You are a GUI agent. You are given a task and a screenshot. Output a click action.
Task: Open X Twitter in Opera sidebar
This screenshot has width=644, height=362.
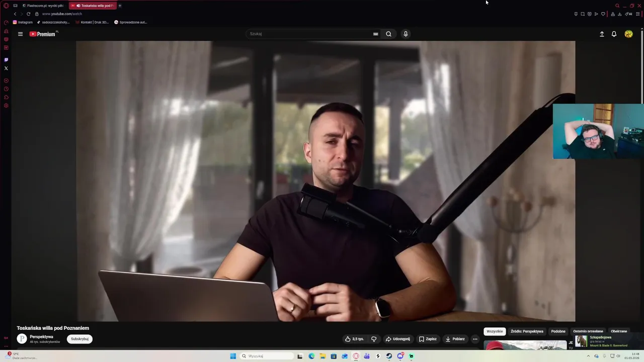point(6,68)
